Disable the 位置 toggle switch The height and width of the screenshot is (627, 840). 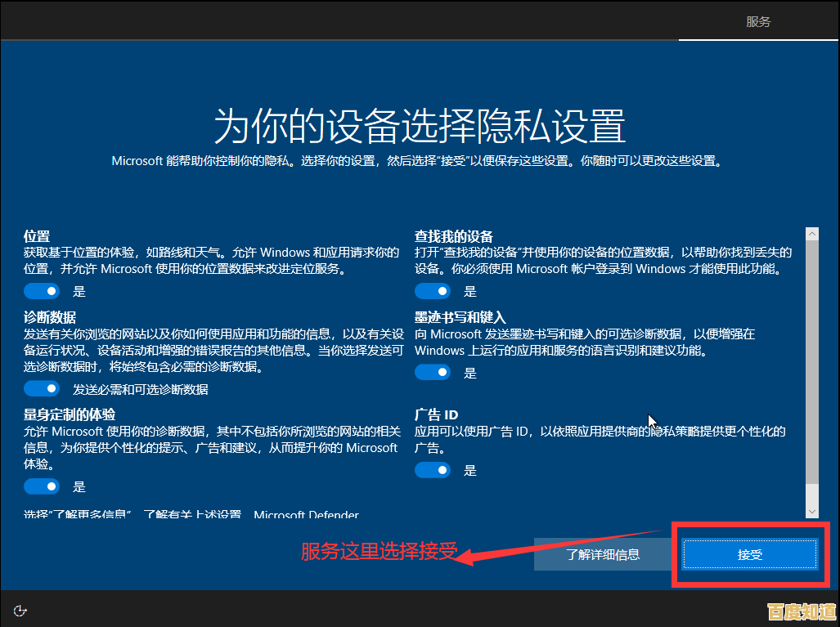(42, 290)
